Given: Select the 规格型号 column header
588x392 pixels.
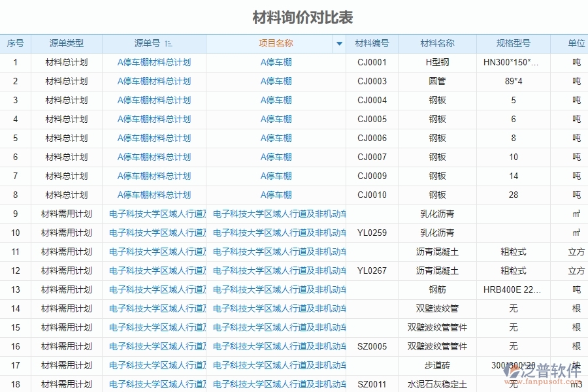Looking at the screenshot, I should (x=514, y=43).
